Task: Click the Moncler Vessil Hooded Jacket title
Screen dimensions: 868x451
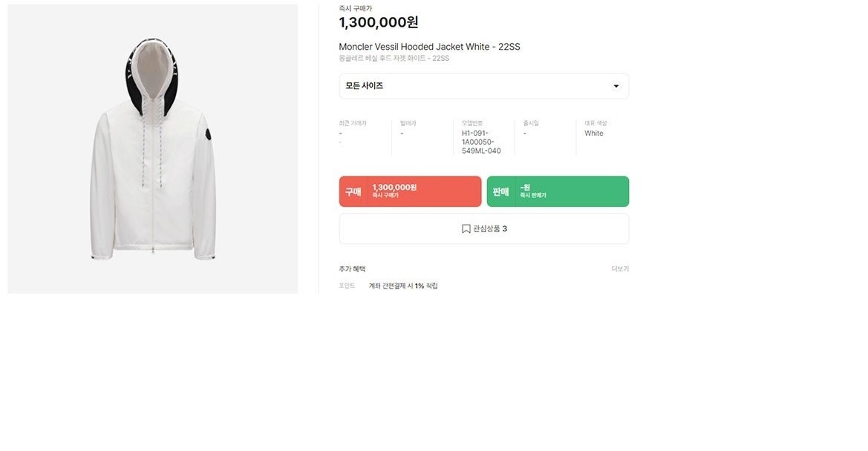Action: coord(429,47)
